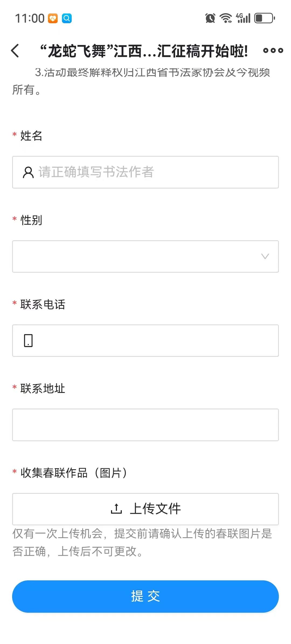The image size is (291, 644).
Task: Tap the person icon in name field
Action: 28,172
